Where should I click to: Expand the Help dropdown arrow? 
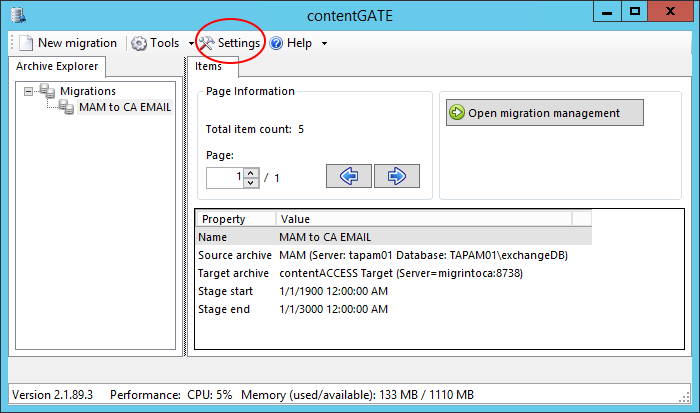click(x=325, y=43)
